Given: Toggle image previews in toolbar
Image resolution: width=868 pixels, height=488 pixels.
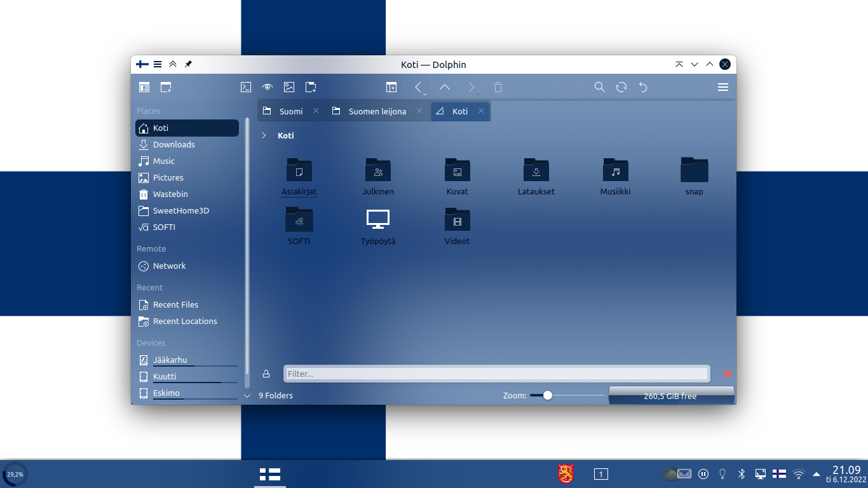Looking at the screenshot, I should 289,87.
